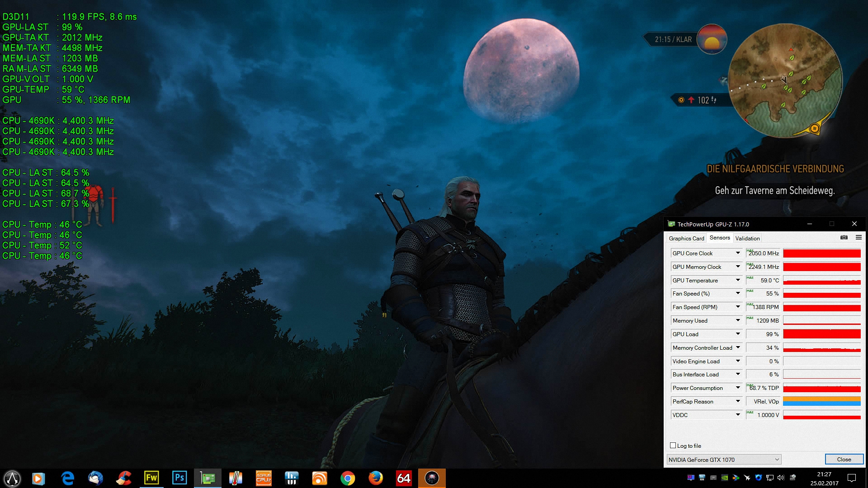Click the Close button in GPU-Z
Screen dimensions: 868x488
point(844,460)
